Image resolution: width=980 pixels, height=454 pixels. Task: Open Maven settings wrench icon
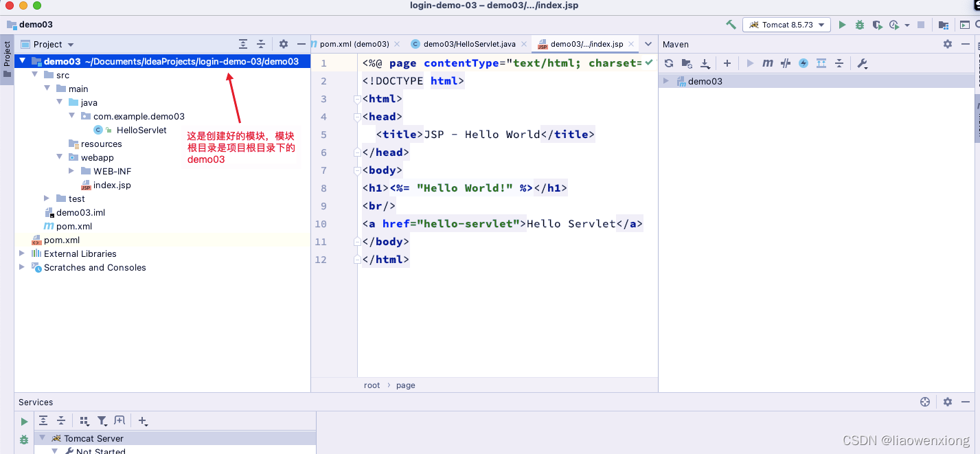[x=863, y=63]
